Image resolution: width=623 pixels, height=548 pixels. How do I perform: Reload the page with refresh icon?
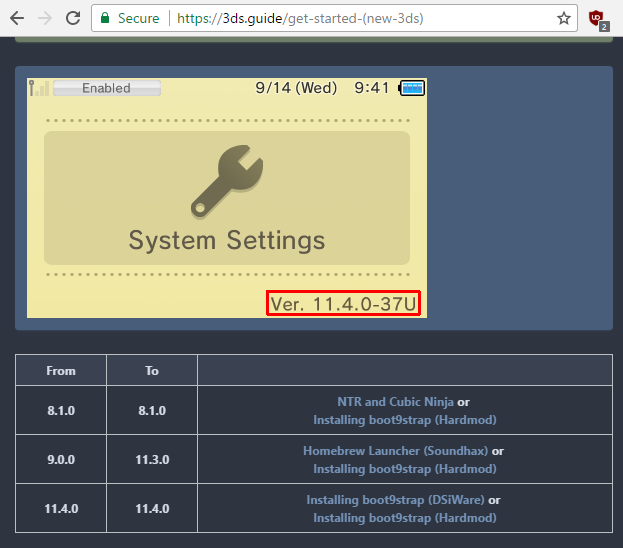click(73, 18)
